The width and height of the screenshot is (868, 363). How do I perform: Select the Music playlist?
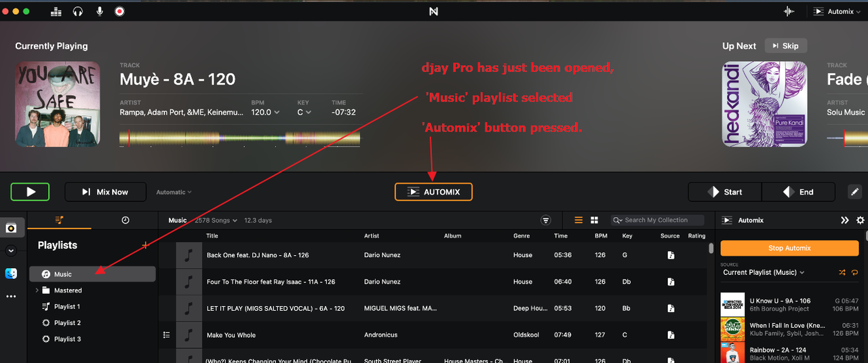click(93, 274)
